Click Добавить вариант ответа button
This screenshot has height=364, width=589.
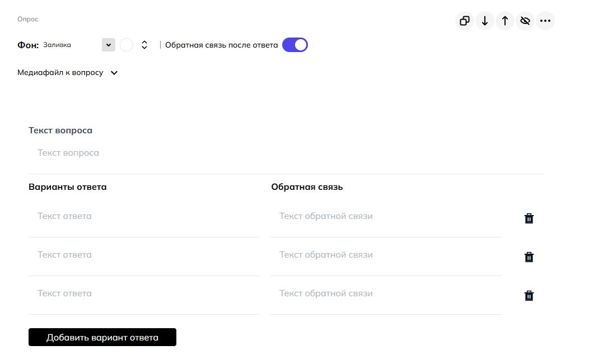[102, 337]
